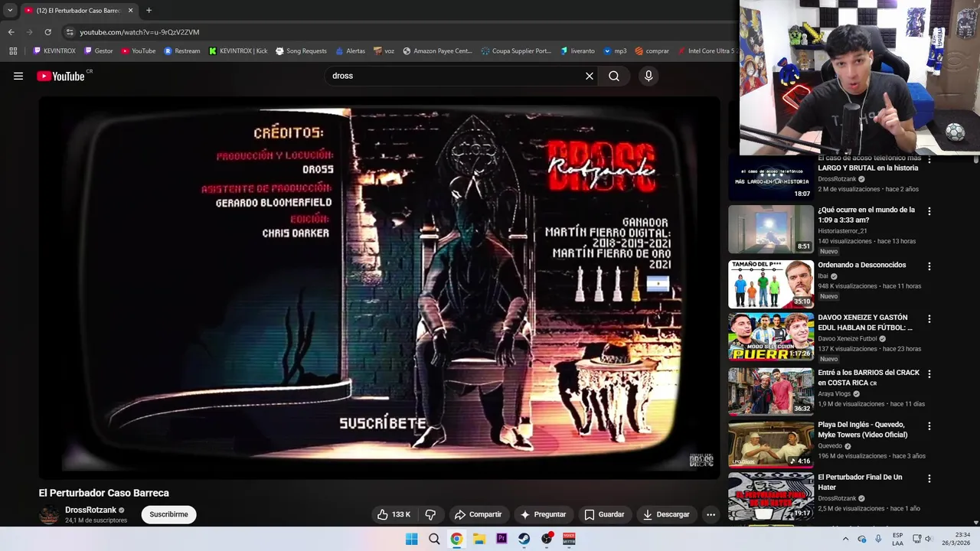Reload the page
This screenshot has width=980, height=551.
pos(47,32)
